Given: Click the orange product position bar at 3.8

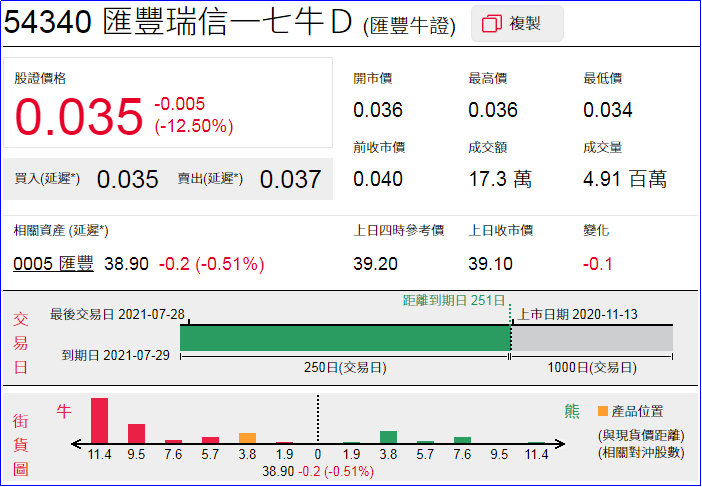Looking at the screenshot, I should point(248,438).
